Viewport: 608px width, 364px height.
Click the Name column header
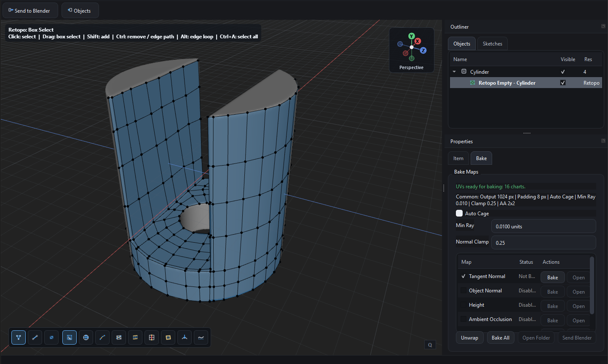460,59
